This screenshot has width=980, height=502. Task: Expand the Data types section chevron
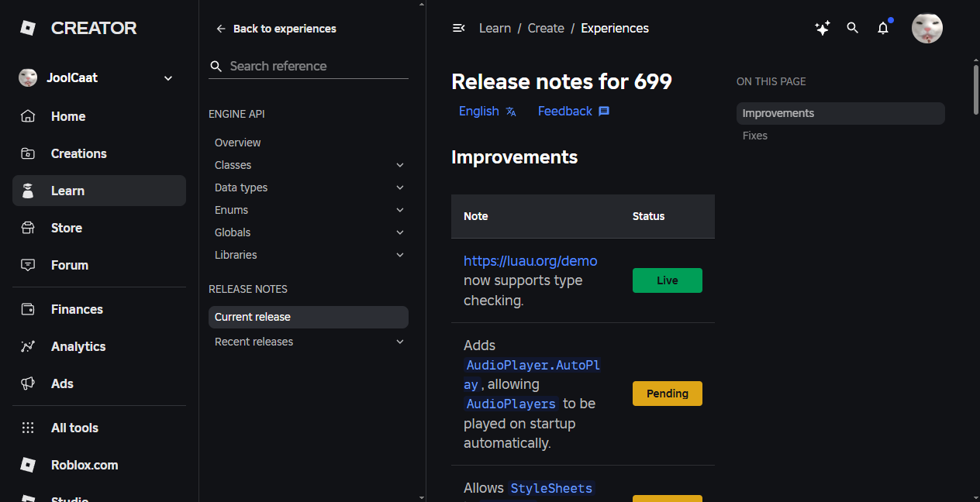pyautogui.click(x=400, y=187)
